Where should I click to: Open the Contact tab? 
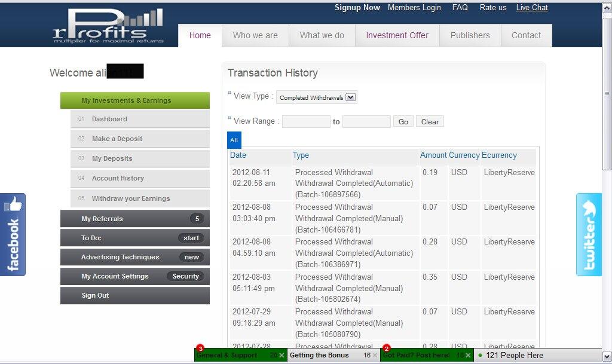tap(526, 35)
